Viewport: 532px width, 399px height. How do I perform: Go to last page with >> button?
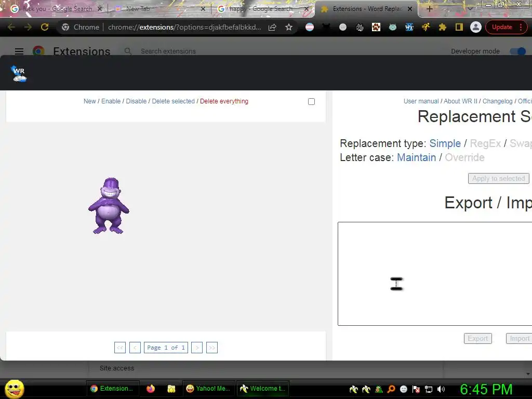212,348
